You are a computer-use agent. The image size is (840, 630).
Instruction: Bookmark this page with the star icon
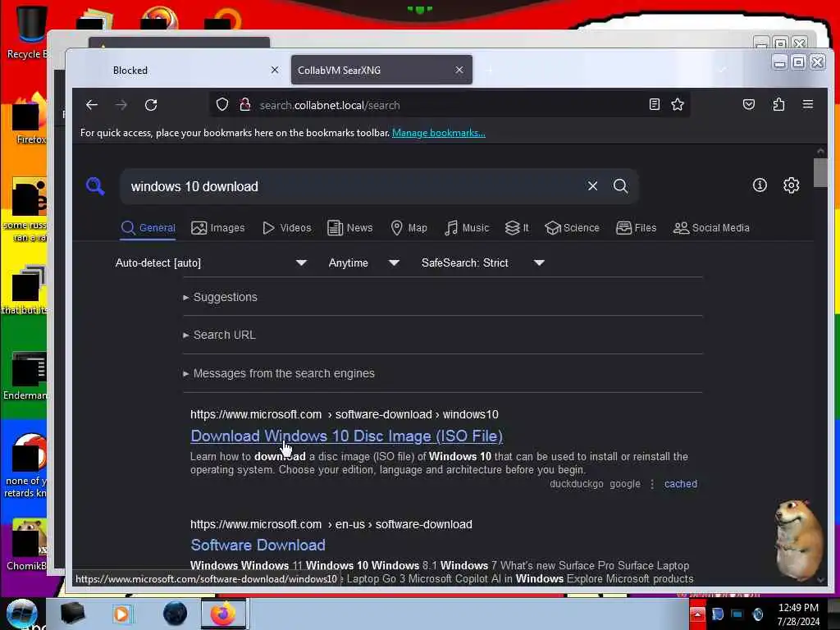[678, 104]
